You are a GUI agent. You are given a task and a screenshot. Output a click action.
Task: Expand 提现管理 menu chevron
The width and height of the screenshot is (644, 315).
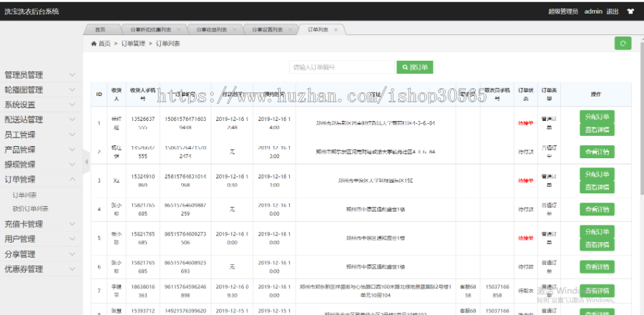point(72,164)
